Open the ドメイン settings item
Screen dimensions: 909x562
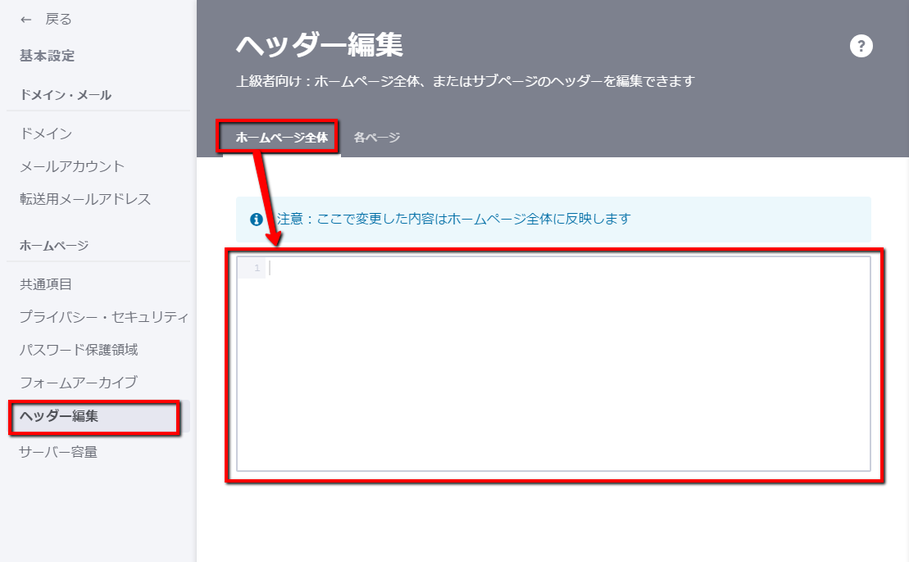click(46, 133)
